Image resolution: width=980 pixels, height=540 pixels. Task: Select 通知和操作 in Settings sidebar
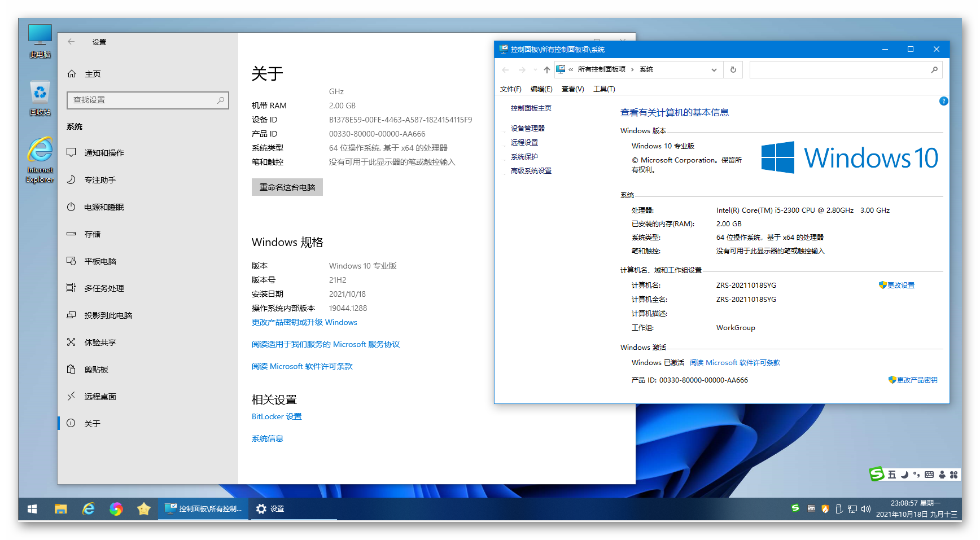point(148,153)
